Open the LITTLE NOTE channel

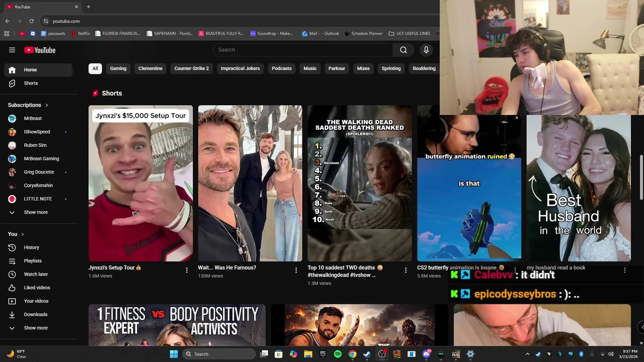(38, 199)
